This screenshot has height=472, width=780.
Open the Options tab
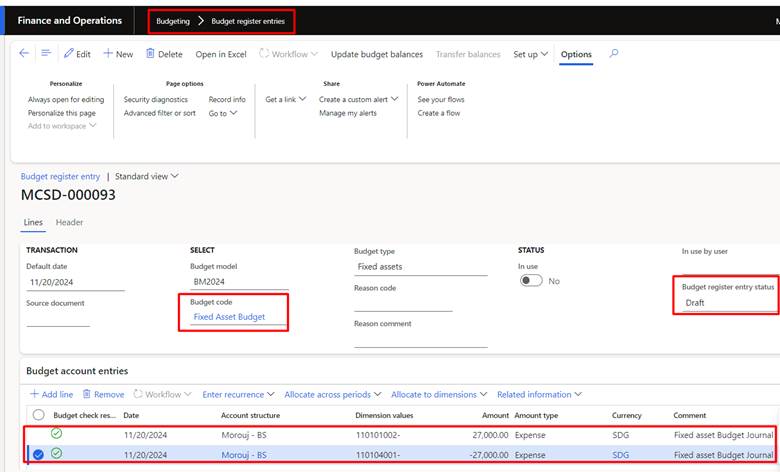click(x=576, y=54)
